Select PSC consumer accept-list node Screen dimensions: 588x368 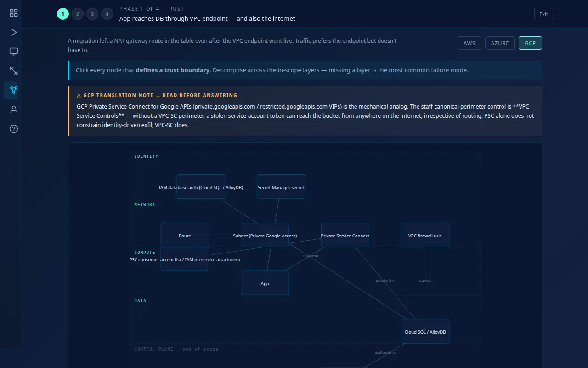[x=185, y=259]
